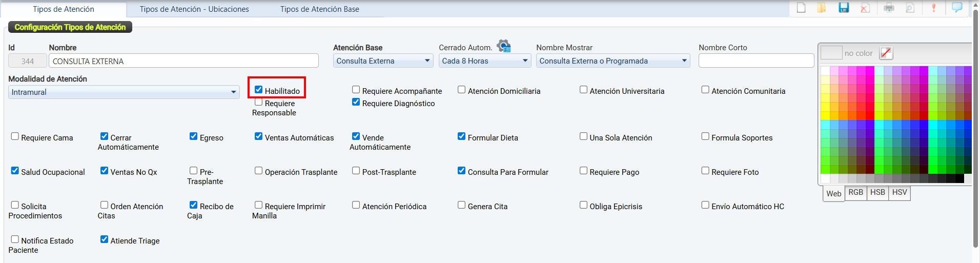The width and height of the screenshot is (980, 263).
Task: Click the new blank document icon
Action: tap(801, 8)
